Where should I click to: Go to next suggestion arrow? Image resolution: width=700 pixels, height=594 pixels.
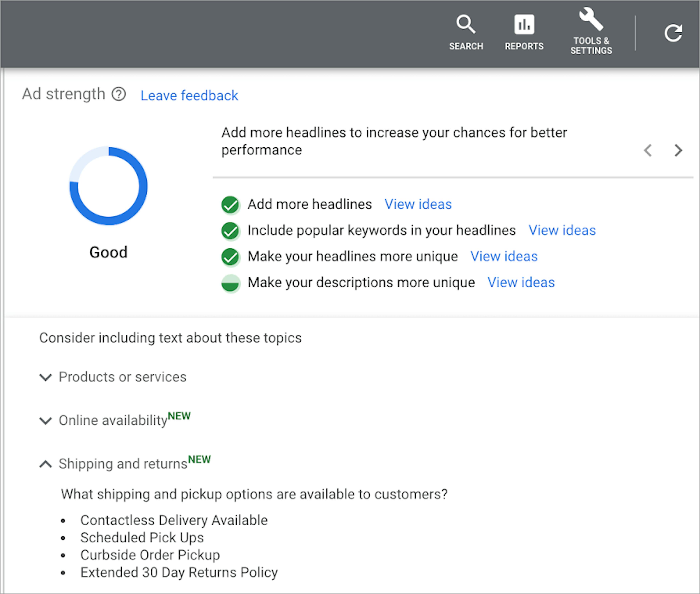[678, 150]
